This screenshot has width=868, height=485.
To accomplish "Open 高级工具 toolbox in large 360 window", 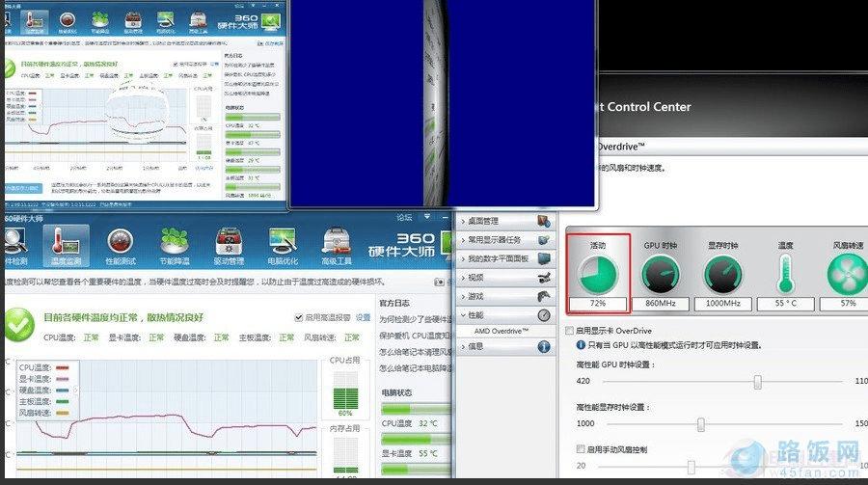I will pyautogui.click(x=336, y=247).
